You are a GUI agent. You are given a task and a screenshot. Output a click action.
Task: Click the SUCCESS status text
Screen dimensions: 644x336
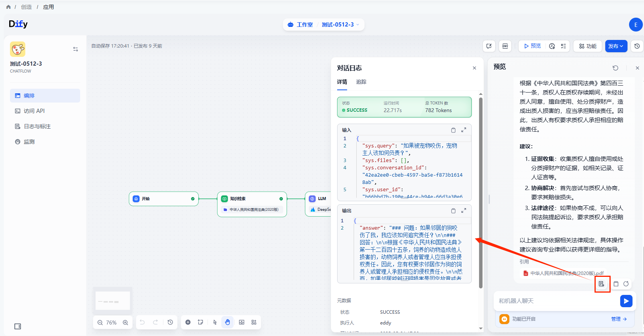click(357, 110)
